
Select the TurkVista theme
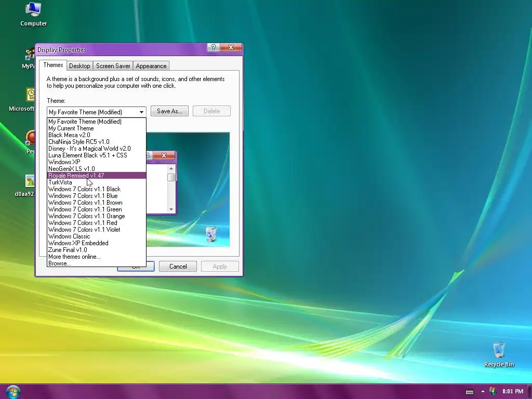click(96, 182)
